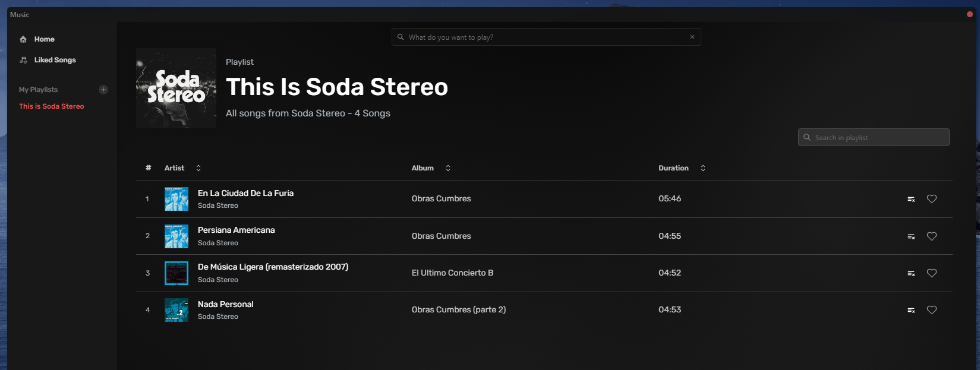Click Obras Cumbres (parte 2) album name
This screenshot has height=370, width=980.
pyautogui.click(x=458, y=309)
